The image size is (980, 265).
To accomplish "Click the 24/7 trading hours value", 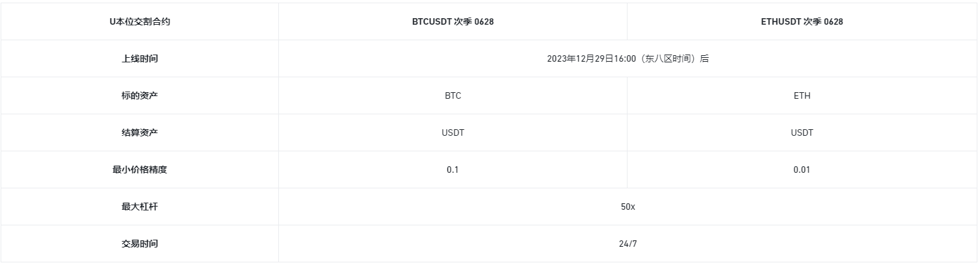I will (628, 244).
